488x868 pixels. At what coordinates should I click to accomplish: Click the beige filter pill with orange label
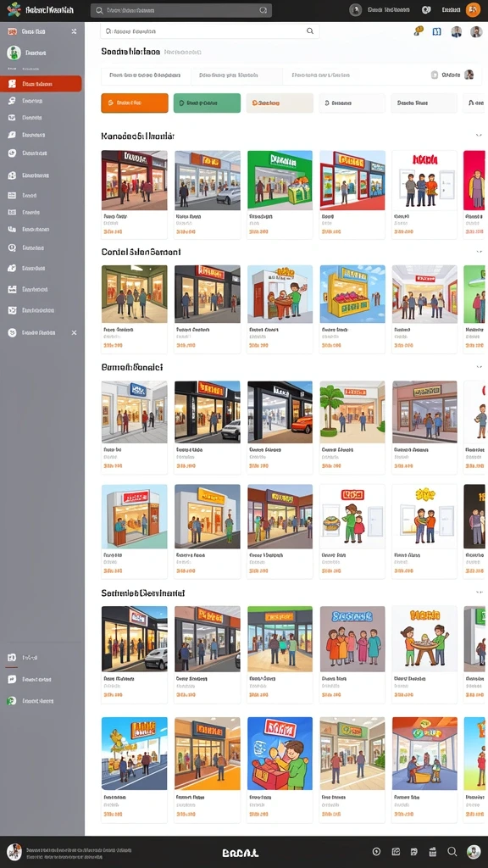coord(280,103)
